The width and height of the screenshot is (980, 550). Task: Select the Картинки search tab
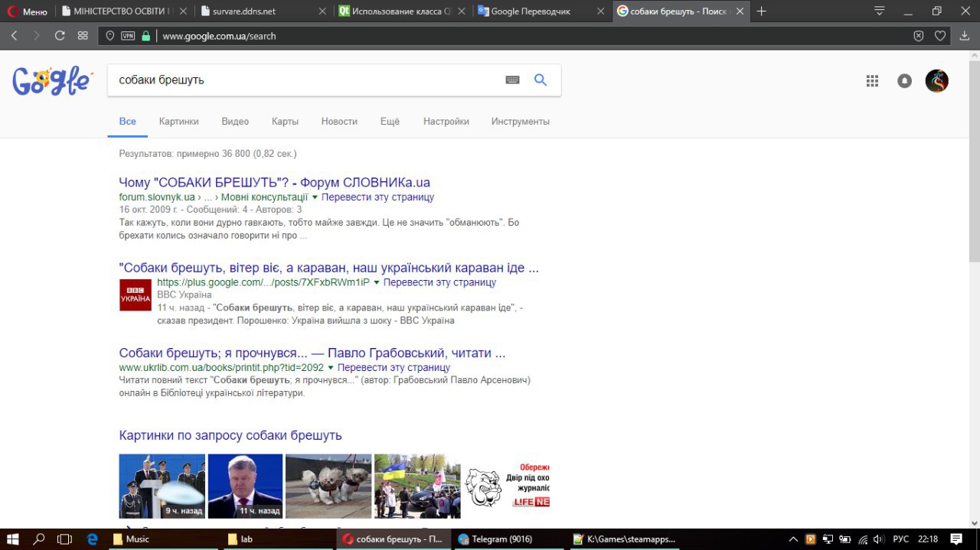coord(178,121)
